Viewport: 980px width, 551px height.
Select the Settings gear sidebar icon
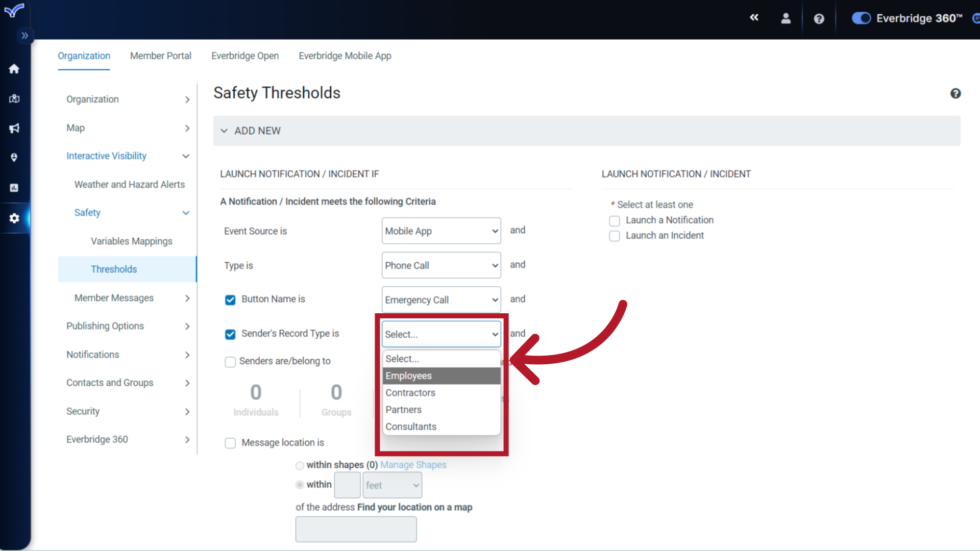pyautogui.click(x=14, y=218)
